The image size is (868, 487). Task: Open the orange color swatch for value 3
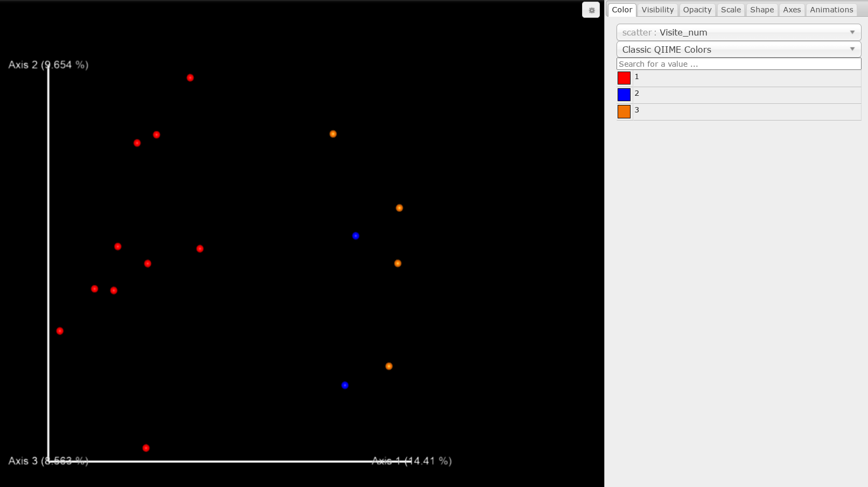pyautogui.click(x=624, y=111)
